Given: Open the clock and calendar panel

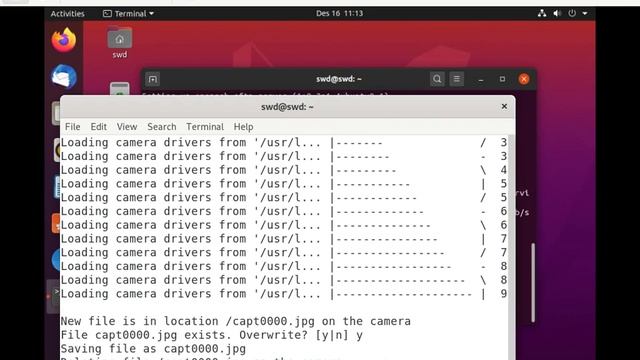Looking at the screenshot, I should point(339,13).
